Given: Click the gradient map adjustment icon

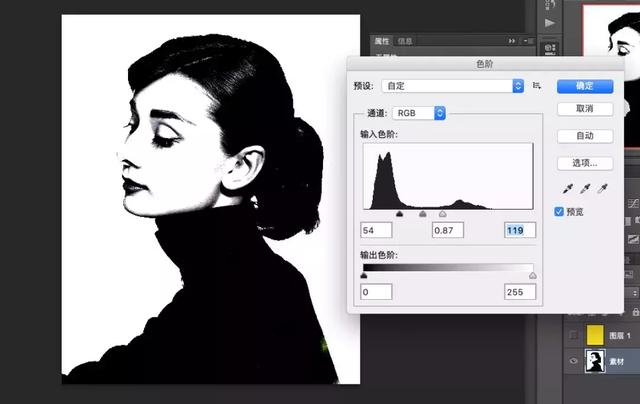Looking at the screenshot, I should pos(633,239).
